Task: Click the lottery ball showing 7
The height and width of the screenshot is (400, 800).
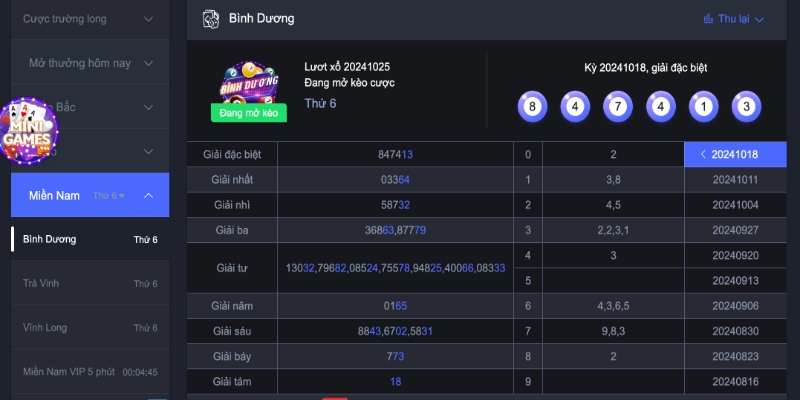Action: coord(617,106)
